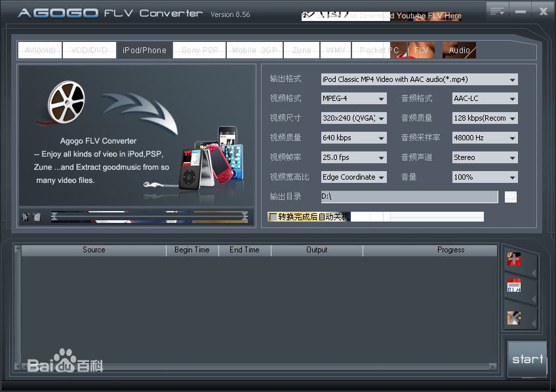The width and height of the screenshot is (556, 392).
Task: Open the 320x240 (QVGA) size dropdown
Action: [x=353, y=118]
